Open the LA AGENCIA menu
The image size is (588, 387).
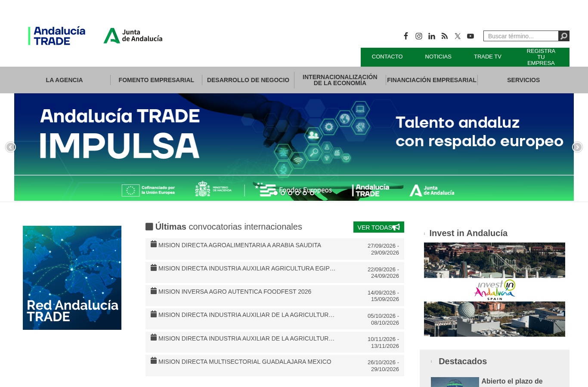tap(64, 80)
